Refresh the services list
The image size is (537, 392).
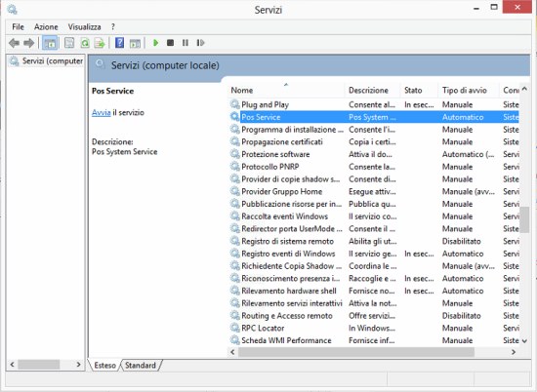pos(85,43)
